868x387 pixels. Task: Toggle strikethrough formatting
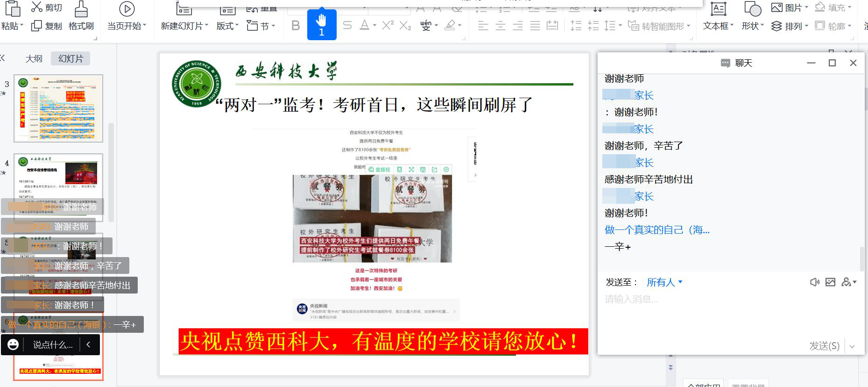click(x=347, y=25)
